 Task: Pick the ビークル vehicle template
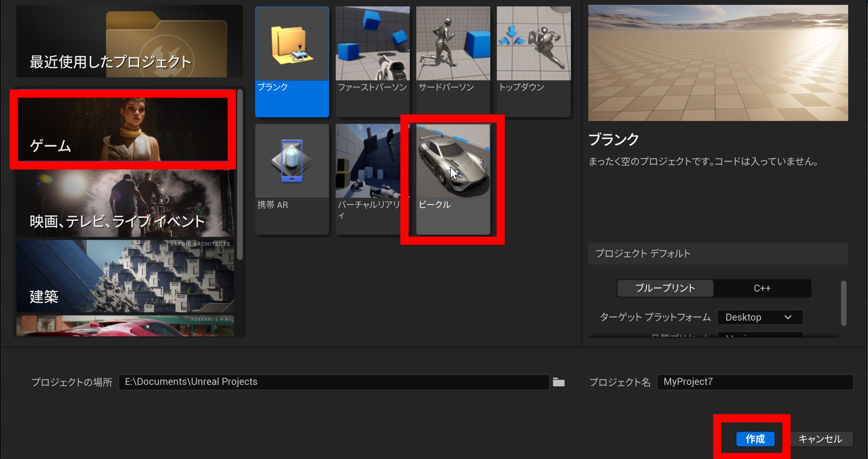point(453,179)
